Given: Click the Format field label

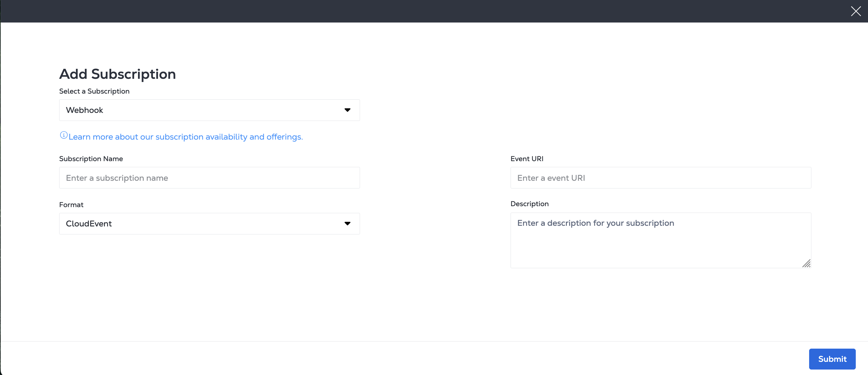Looking at the screenshot, I should tap(71, 205).
